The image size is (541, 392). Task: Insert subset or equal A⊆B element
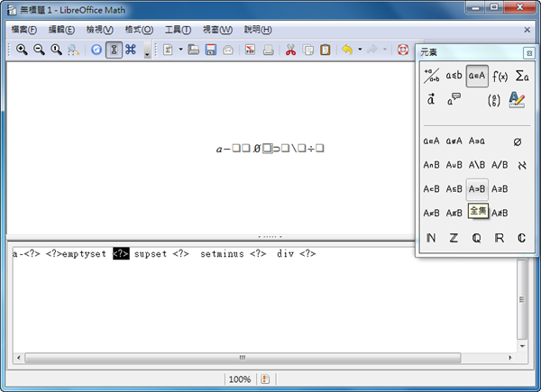tap(454, 189)
